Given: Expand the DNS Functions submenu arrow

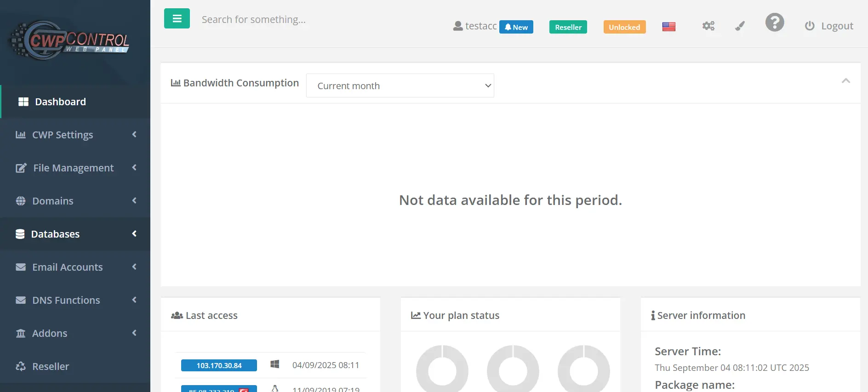Looking at the screenshot, I should [134, 300].
